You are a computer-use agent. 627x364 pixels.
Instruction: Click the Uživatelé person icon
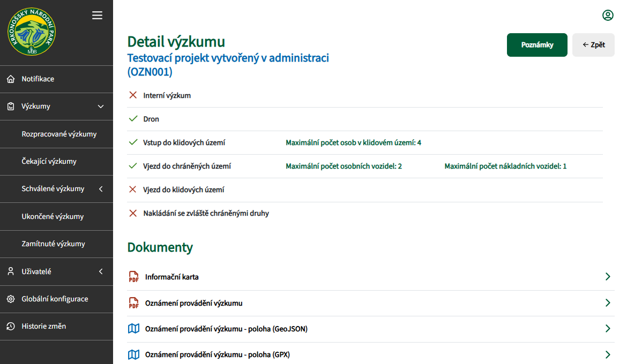[x=11, y=271]
